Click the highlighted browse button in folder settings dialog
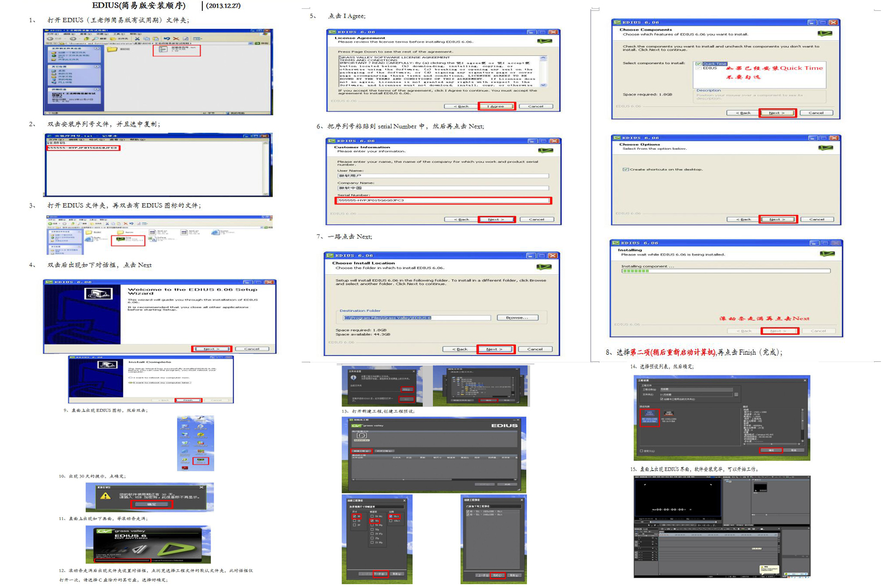 407,389
